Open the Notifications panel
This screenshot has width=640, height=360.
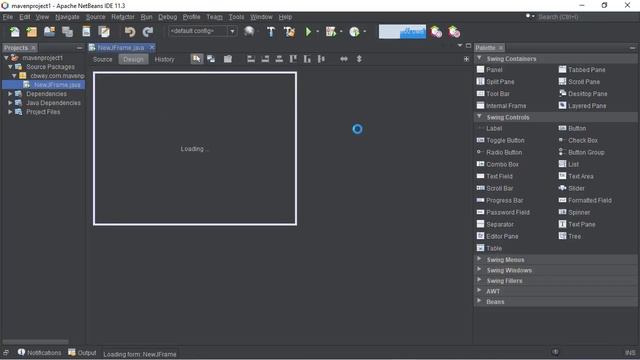[x=39, y=352]
